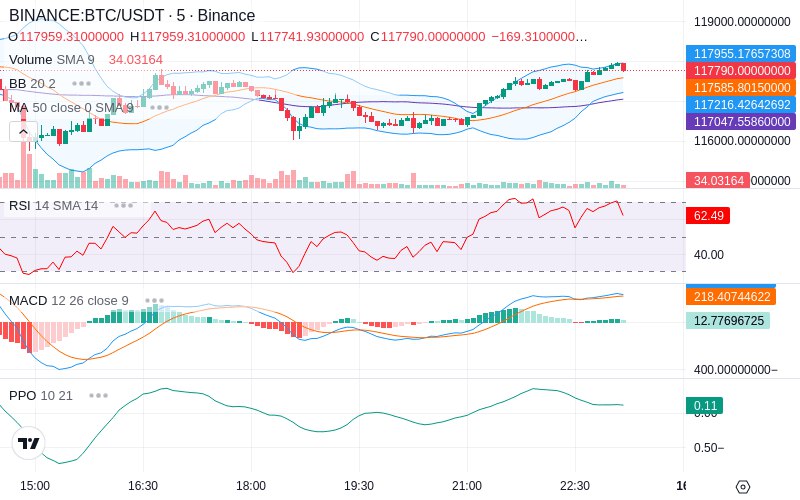Select the Volume SMA 9 legend label
This screenshot has width=800, height=500.
coord(52,60)
